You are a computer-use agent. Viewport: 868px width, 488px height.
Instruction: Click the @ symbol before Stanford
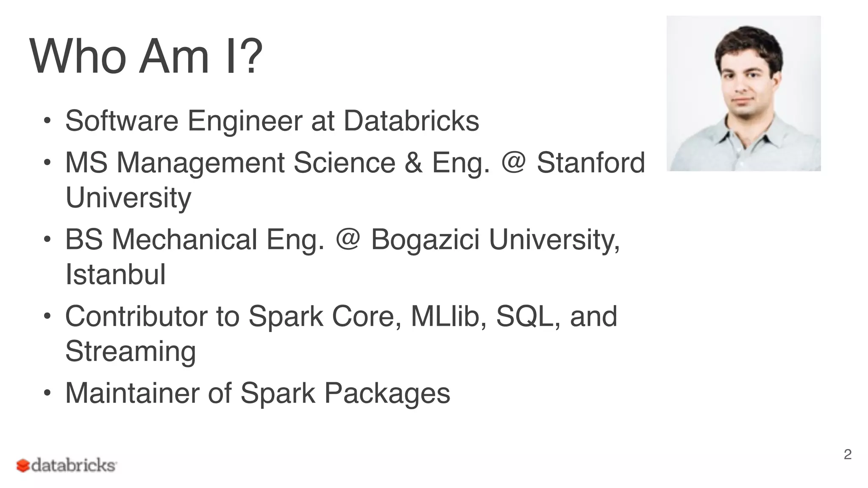coord(513,162)
